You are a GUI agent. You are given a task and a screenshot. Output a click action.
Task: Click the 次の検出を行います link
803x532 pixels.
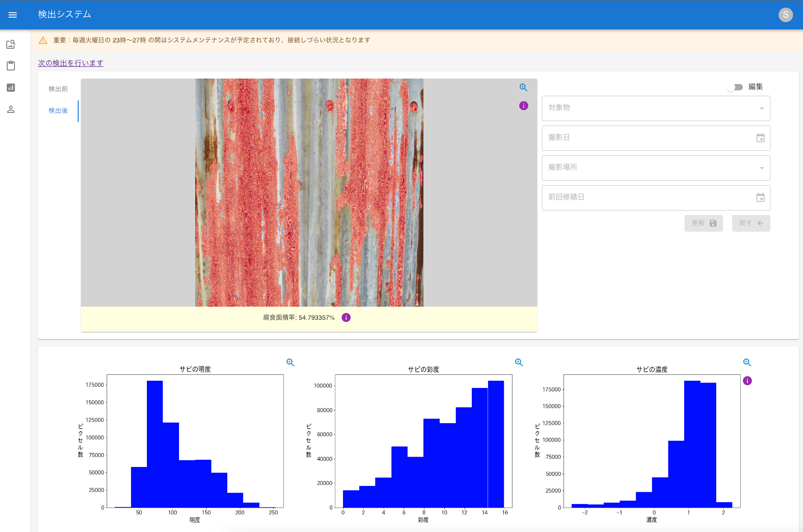[70, 63]
